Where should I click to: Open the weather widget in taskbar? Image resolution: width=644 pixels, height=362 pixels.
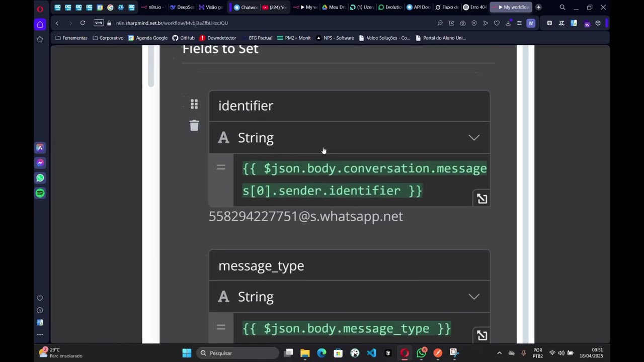(x=61, y=353)
